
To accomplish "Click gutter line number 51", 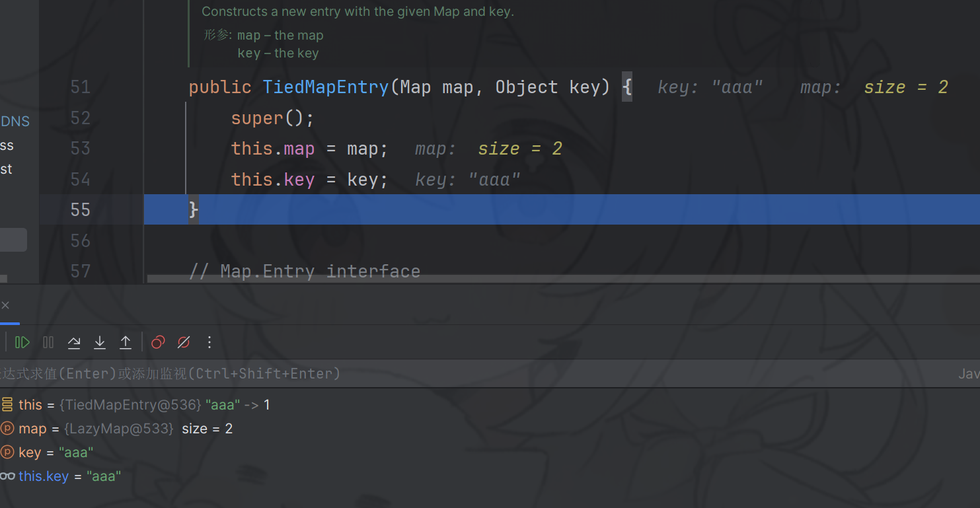I will pyautogui.click(x=80, y=87).
